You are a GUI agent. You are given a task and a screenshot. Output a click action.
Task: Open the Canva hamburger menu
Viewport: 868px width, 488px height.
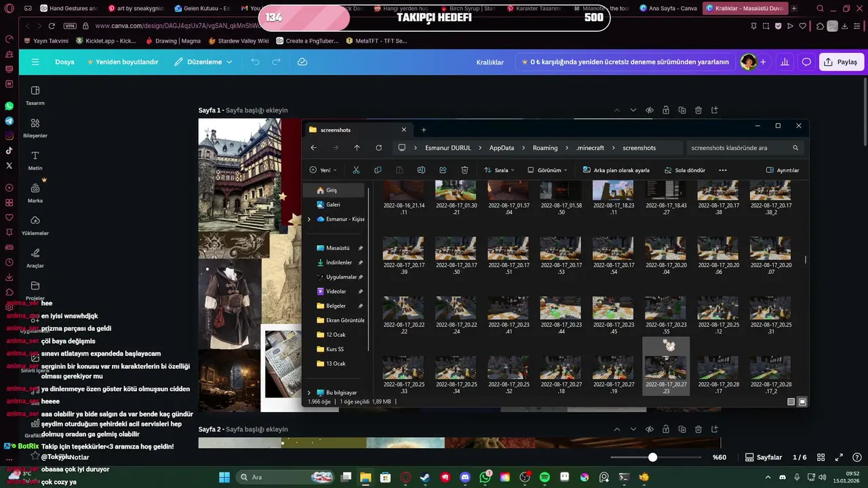tap(35, 62)
